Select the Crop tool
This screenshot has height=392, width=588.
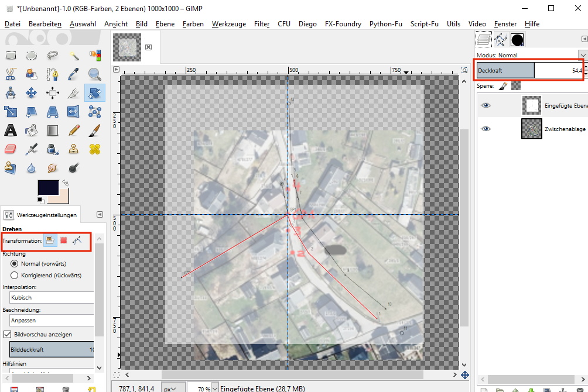point(74,93)
